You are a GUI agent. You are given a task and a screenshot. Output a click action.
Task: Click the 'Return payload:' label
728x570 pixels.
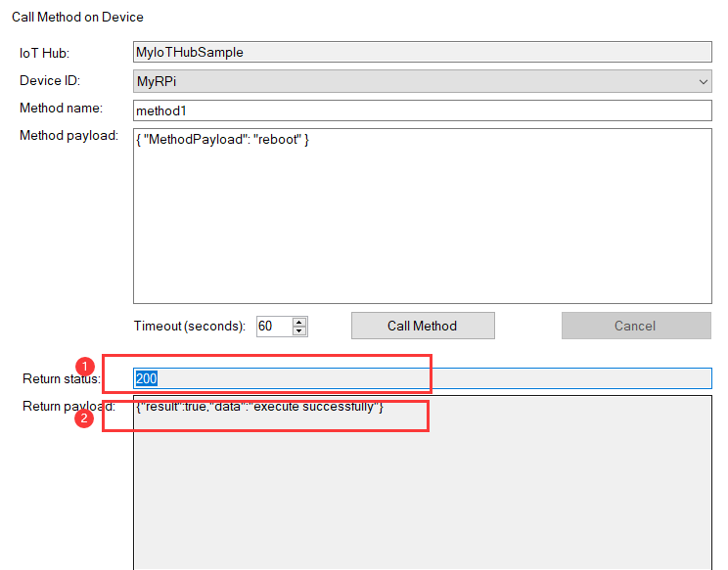click(68, 407)
